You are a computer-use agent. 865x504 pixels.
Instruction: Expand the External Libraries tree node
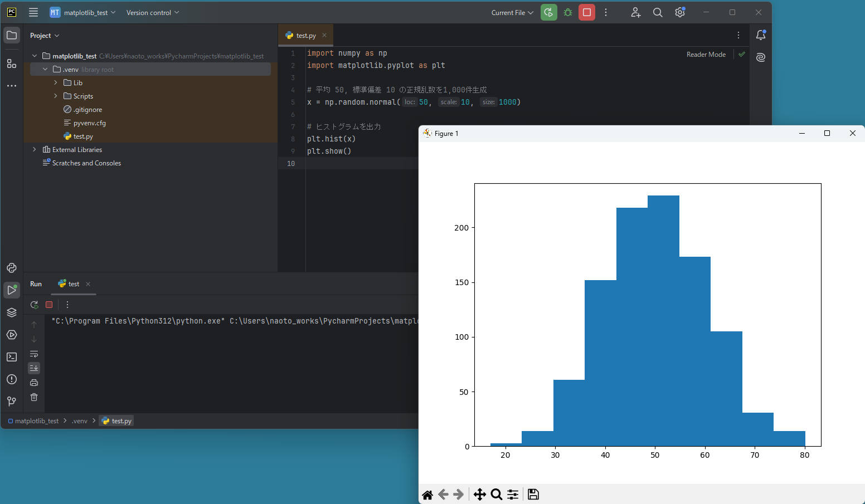(34, 149)
